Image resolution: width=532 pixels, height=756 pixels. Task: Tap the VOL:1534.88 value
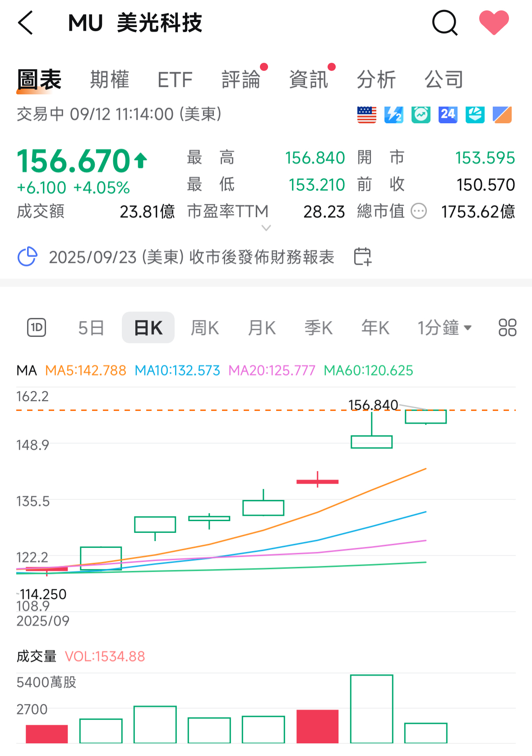coord(105,656)
